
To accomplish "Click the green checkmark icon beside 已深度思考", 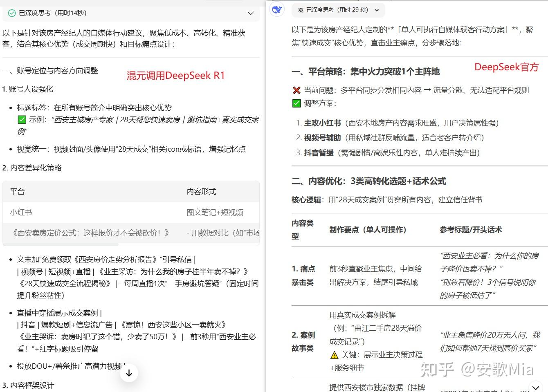I will click(x=12, y=13).
